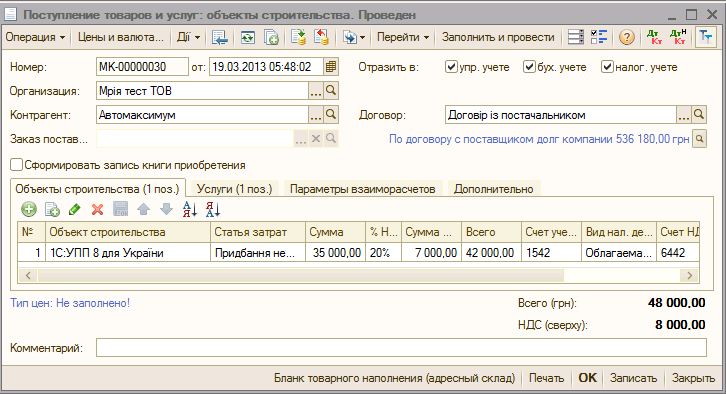Click Объект строительства column header
726x394 pixels.
pos(128,232)
